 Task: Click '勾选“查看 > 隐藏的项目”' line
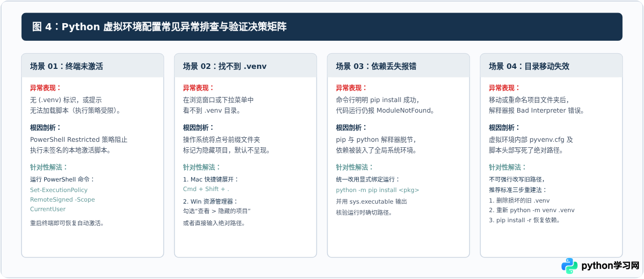point(217,211)
